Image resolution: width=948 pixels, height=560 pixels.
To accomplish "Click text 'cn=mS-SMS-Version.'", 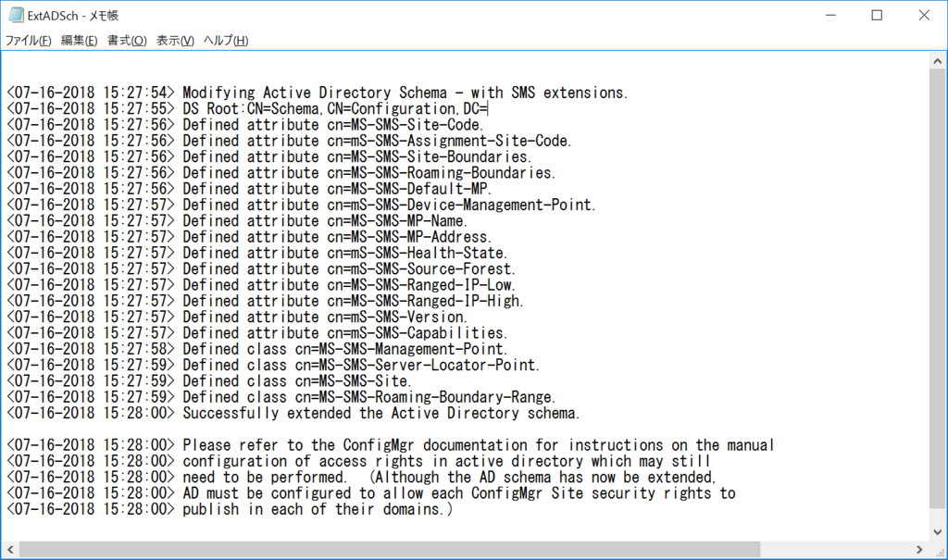I will [397, 317].
